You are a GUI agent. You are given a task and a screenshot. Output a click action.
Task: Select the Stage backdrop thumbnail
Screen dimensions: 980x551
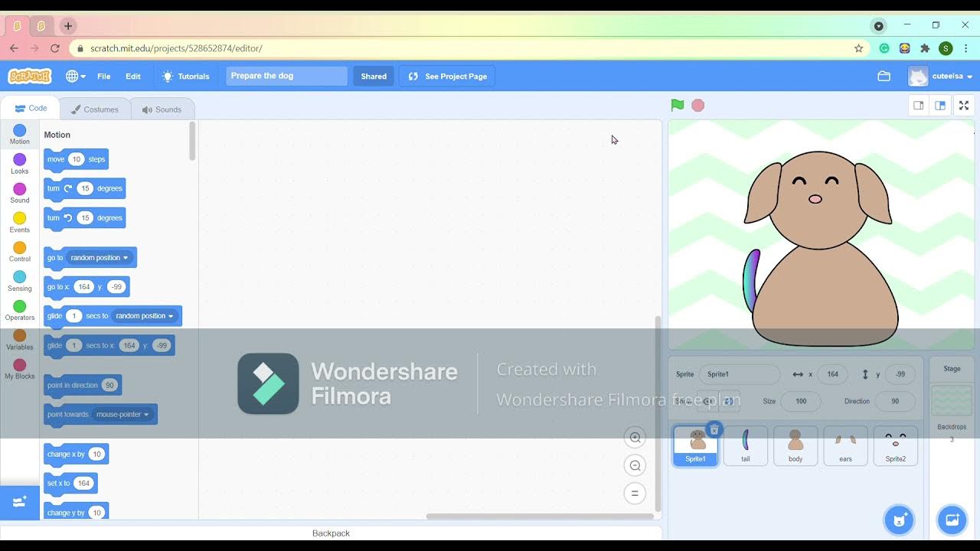[952, 401]
